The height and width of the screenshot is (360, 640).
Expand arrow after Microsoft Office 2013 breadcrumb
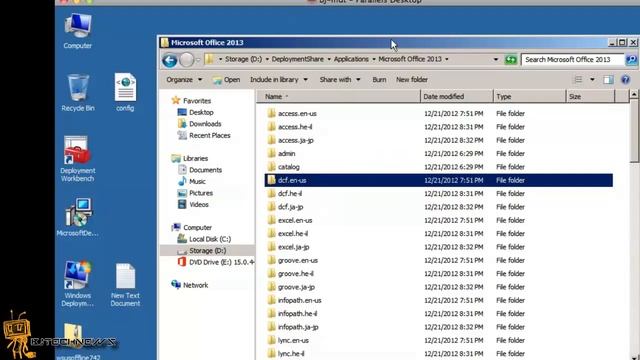(x=447, y=60)
